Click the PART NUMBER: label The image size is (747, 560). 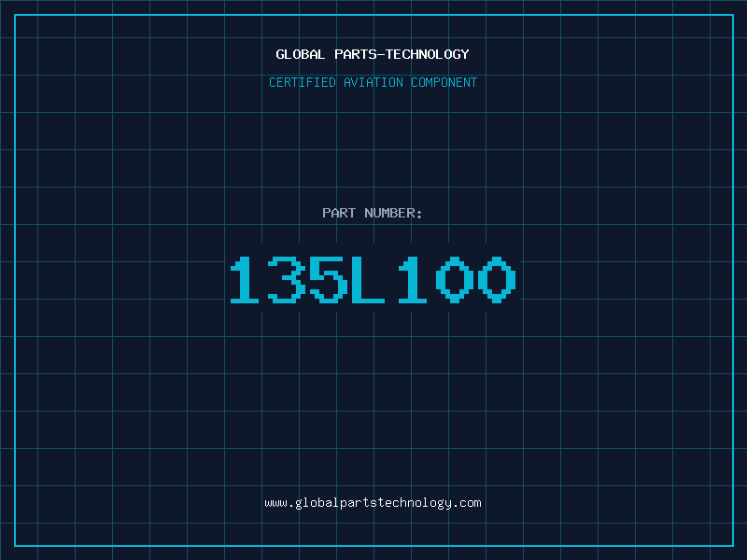pyautogui.click(x=372, y=213)
